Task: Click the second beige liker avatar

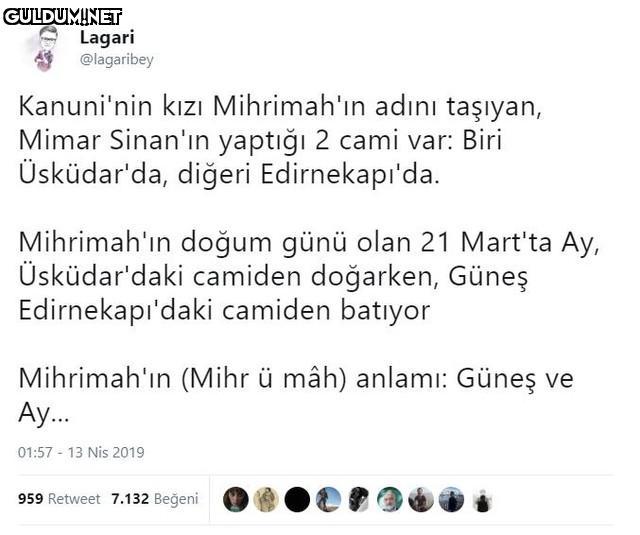Action: coord(266,499)
